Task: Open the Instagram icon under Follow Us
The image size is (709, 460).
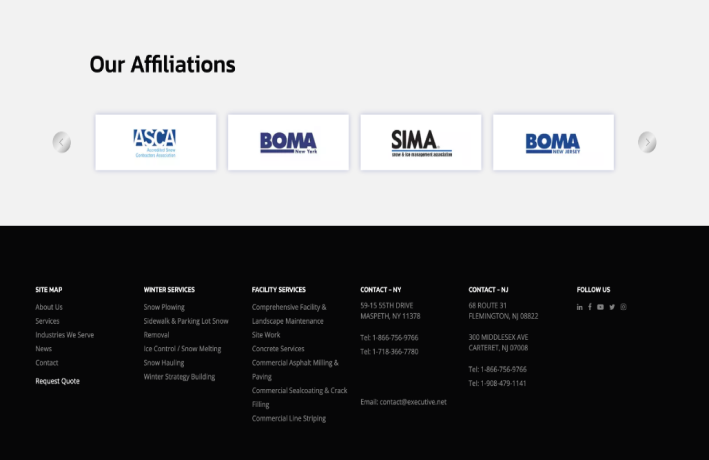Action: [623, 307]
